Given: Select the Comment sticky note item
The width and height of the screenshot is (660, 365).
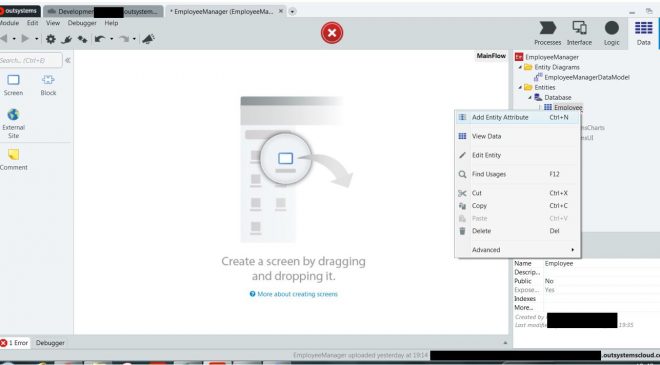Looking at the screenshot, I should click(x=13, y=160).
